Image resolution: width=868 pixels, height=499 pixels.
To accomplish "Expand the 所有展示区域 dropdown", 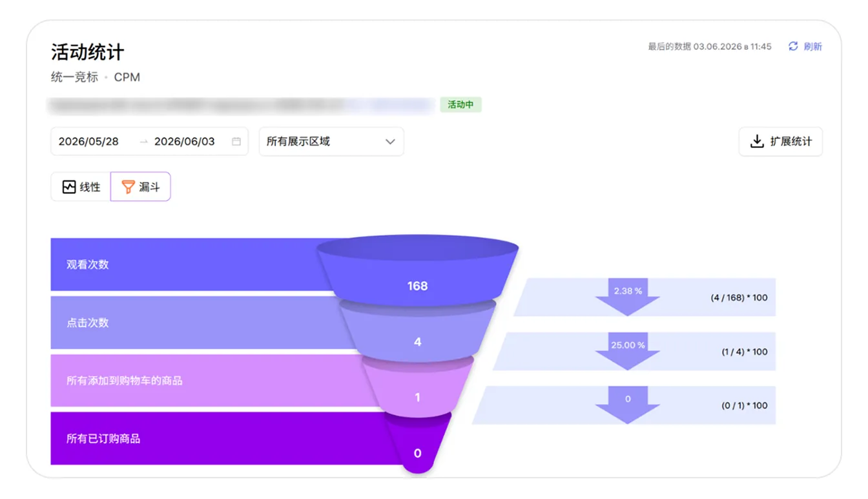I will coord(331,142).
